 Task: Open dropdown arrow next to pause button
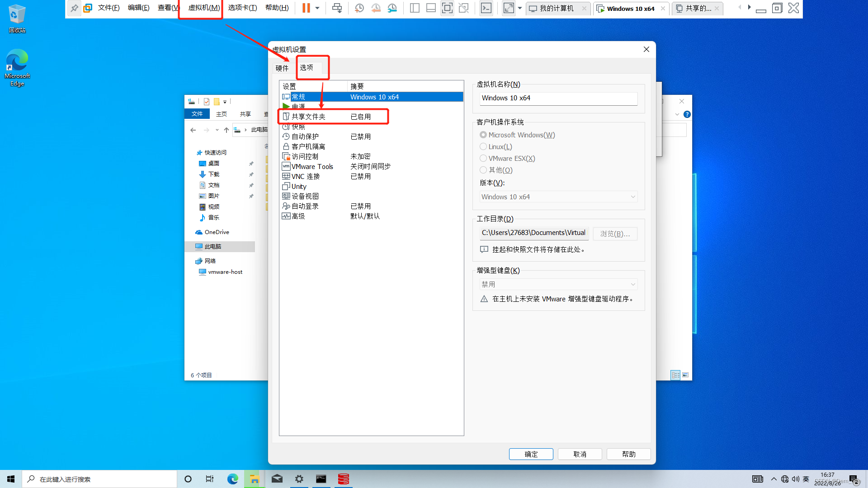317,8
